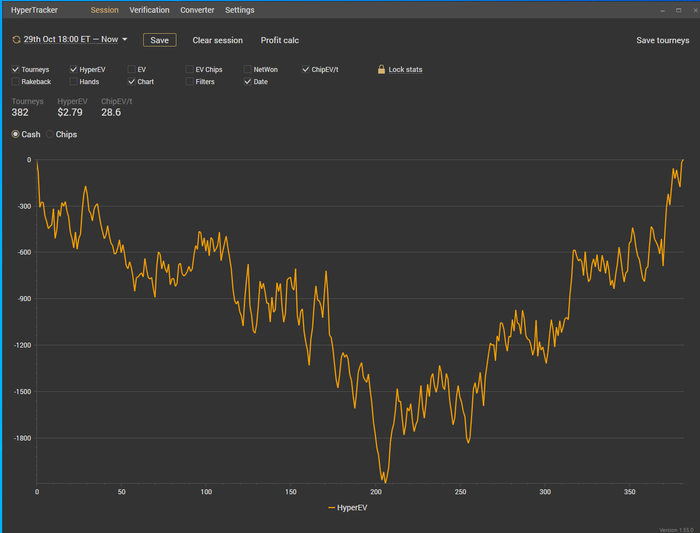Click the HyperEV legend line marker
This screenshot has height=533, width=700.
(x=332, y=508)
